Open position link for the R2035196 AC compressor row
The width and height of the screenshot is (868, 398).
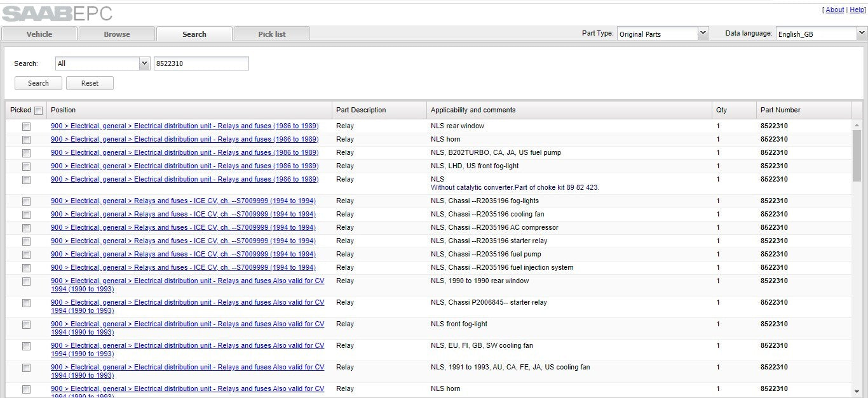click(183, 227)
